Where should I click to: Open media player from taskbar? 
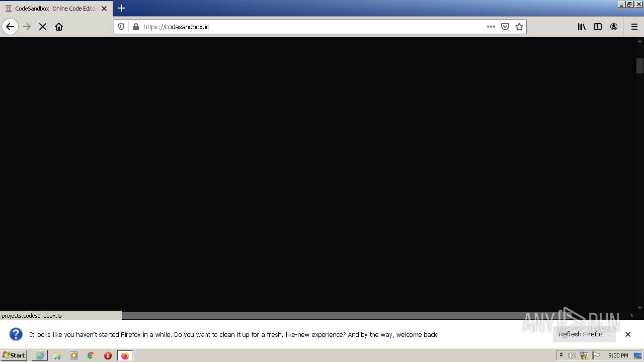click(74, 355)
